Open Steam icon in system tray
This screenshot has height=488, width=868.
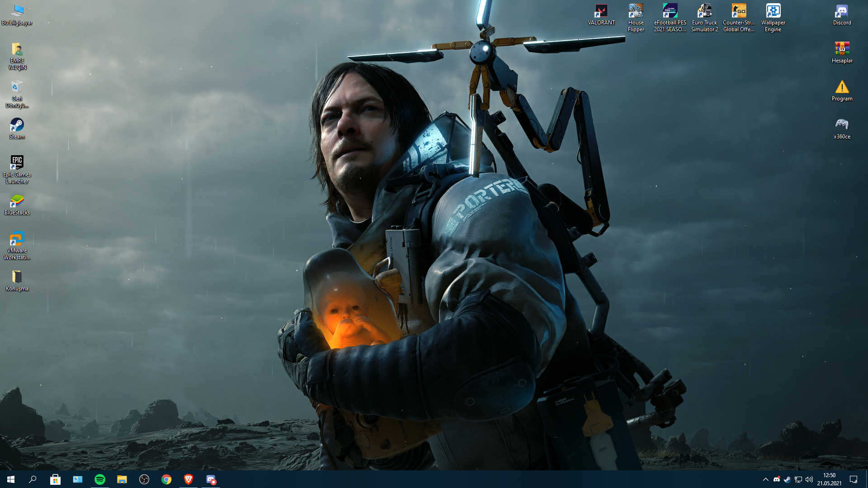[x=787, y=479]
